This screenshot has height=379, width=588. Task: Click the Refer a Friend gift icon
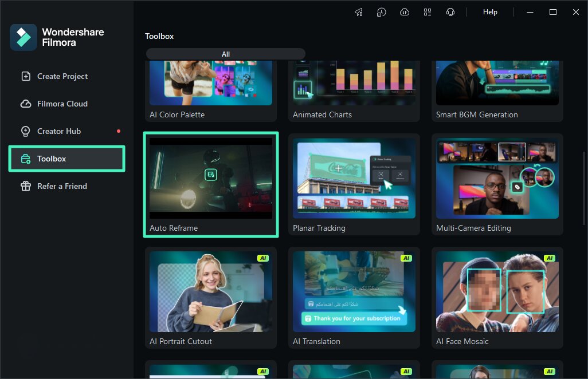coord(25,186)
